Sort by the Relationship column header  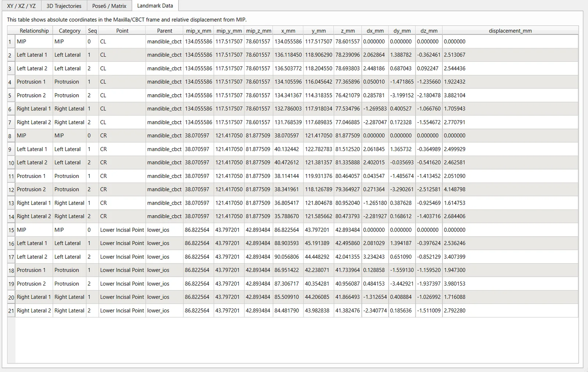[34, 31]
